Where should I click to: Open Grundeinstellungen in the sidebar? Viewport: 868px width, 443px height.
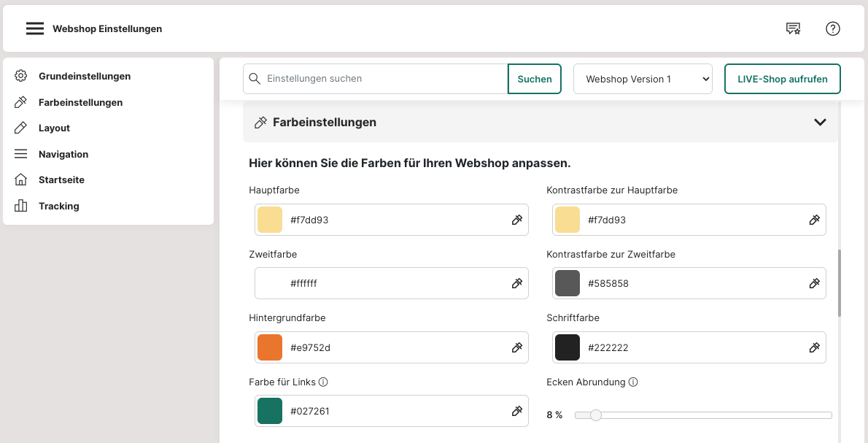coord(84,76)
